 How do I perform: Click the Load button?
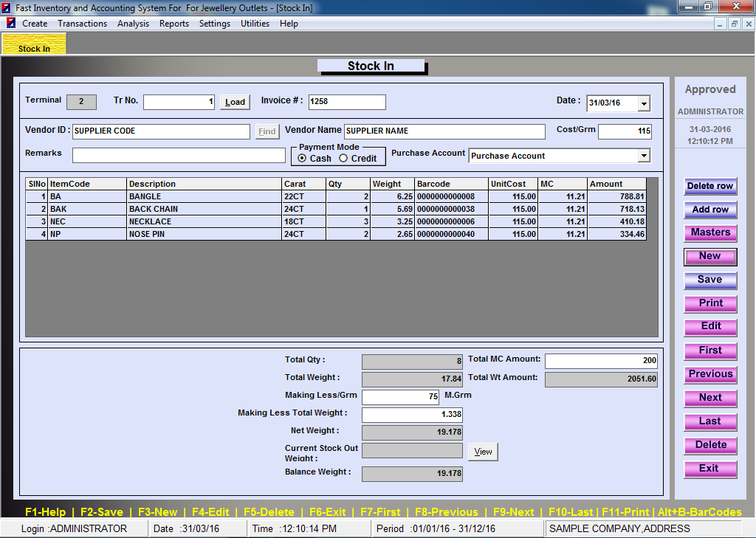click(x=235, y=103)
